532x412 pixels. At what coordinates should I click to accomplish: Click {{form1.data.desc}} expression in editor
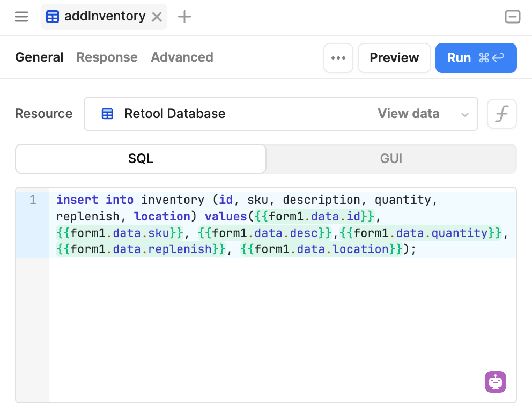click(265, 233)
